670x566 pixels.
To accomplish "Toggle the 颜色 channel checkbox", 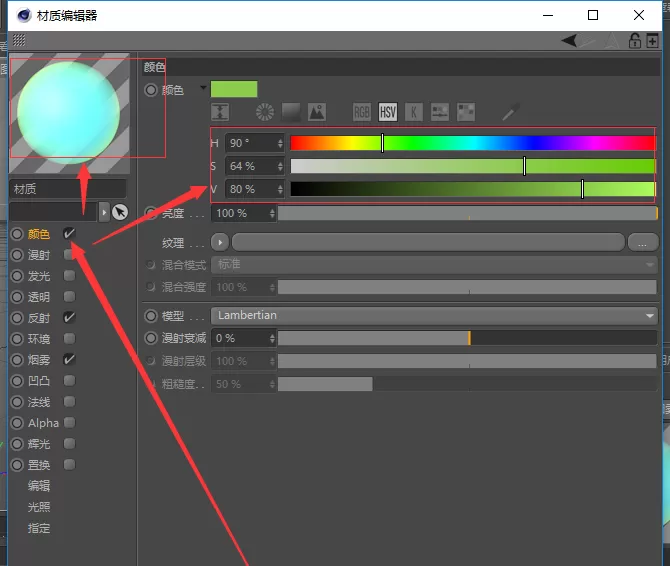I will pyautogui.click(x=69, y=233).
